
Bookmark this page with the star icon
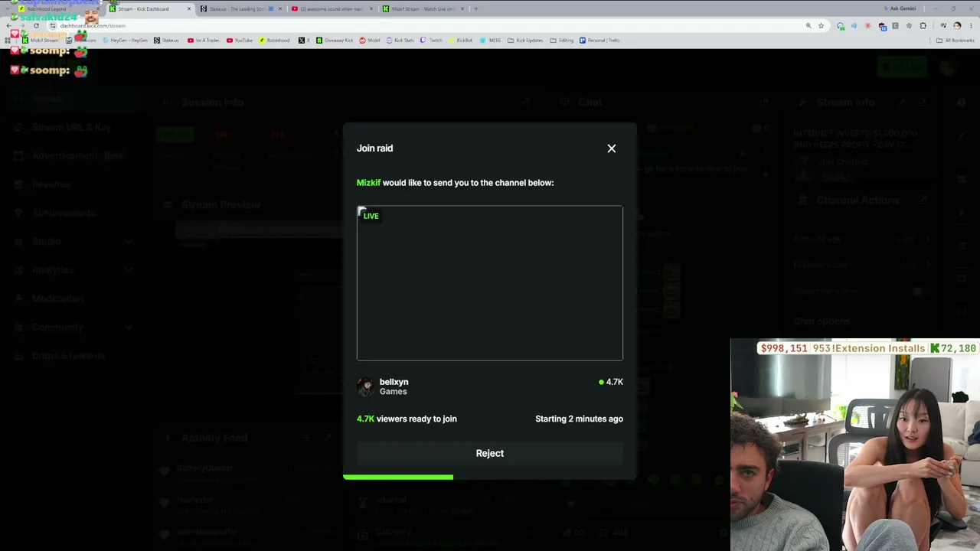(x=821, y=25)
